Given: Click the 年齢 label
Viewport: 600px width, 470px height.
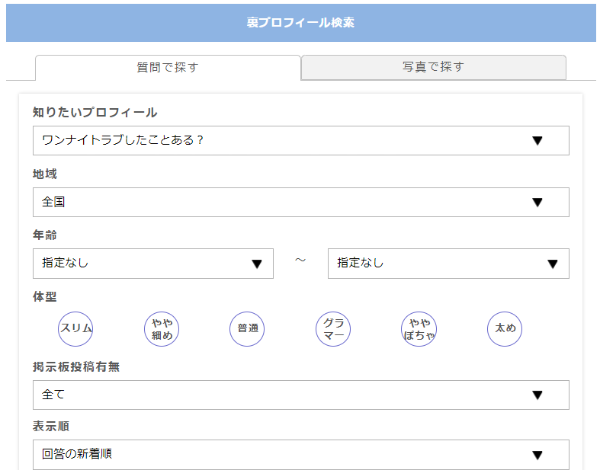Looking at the screenshot, I should (45, 235).
